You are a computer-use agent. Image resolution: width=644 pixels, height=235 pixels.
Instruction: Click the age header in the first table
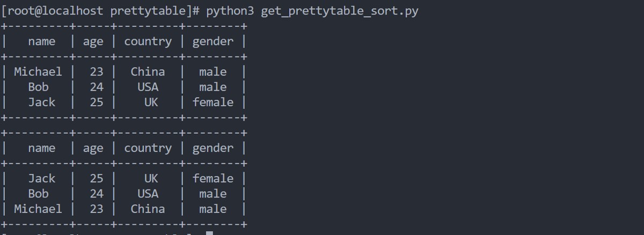coord(93,41)
